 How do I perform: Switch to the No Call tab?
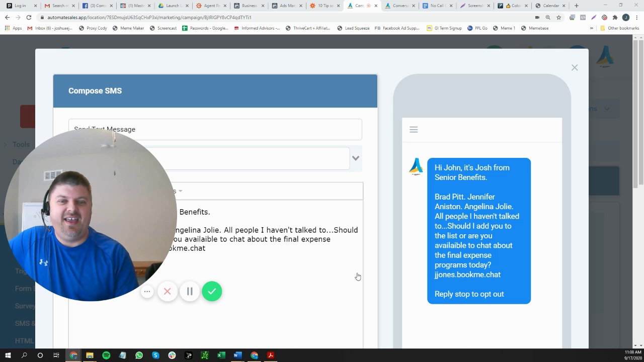pyautogui.click(x=438, y=6)
